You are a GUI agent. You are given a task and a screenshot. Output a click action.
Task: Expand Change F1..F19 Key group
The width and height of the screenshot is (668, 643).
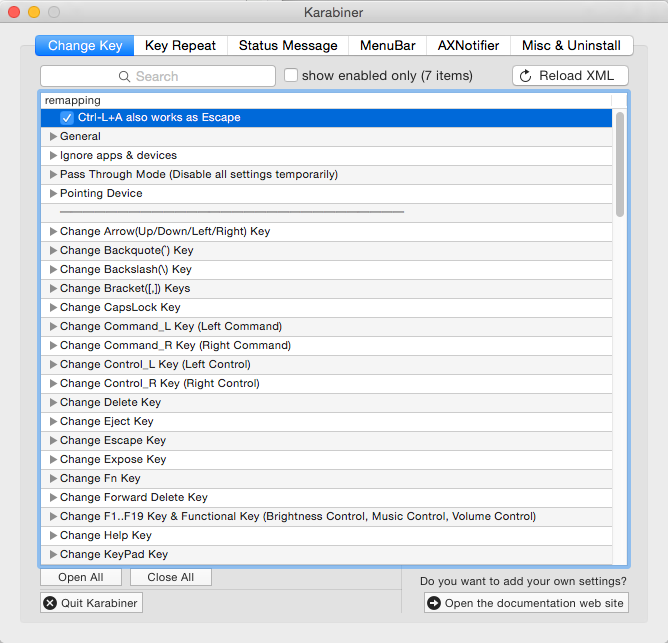point(53,516)
